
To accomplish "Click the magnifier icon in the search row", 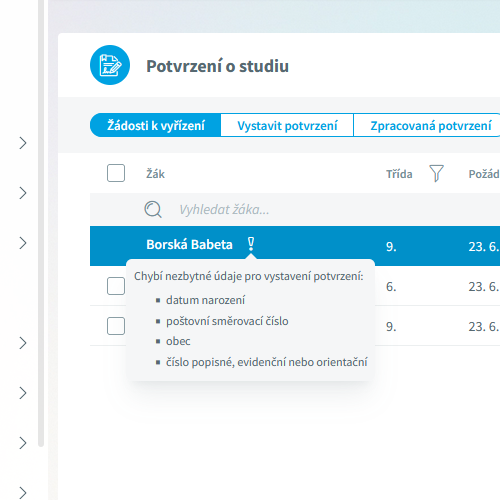I will [153, 209].
